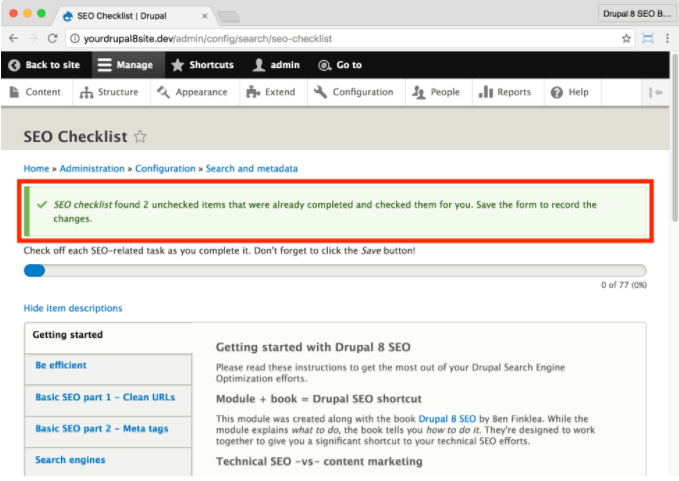Reload the page with refresh icon

[x=53, y=39]
